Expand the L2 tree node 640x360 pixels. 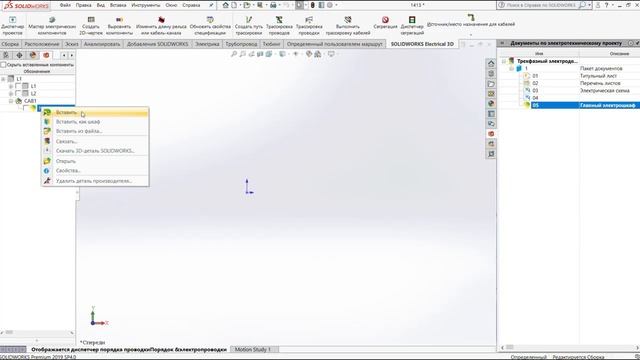point(11,93)
